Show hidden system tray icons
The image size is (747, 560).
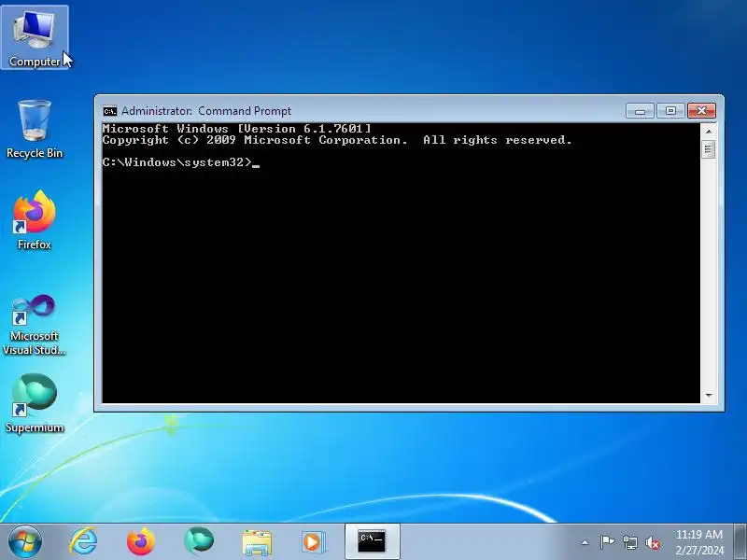[x=585, y=542]
